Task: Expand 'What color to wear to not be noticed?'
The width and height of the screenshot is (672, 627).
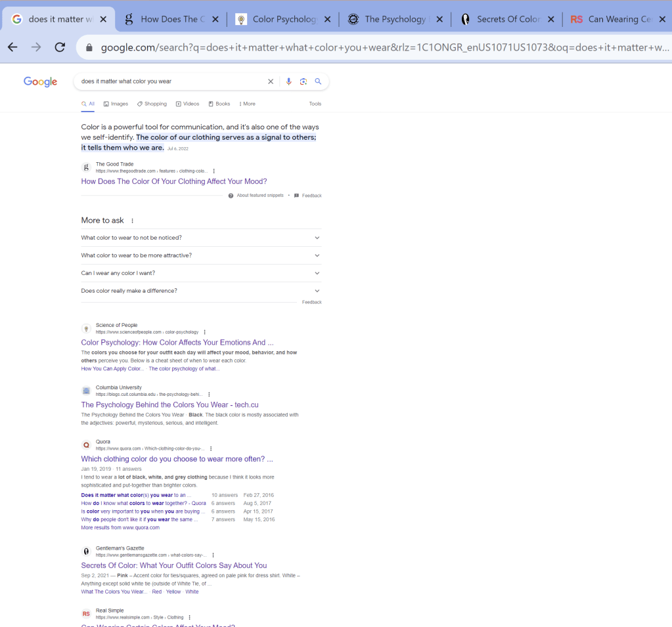Action: tap(317, 238)
